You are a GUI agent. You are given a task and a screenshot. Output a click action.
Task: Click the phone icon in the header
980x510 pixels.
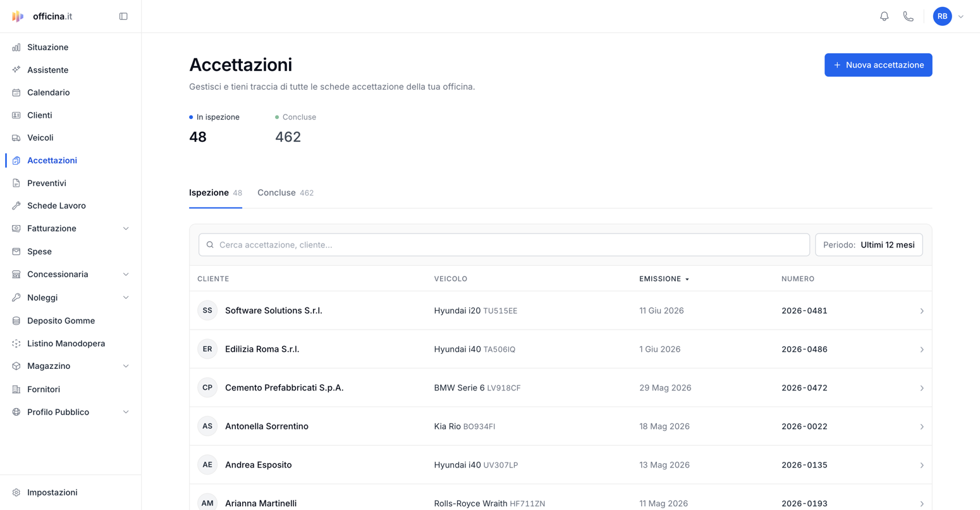tap(908, 16)
